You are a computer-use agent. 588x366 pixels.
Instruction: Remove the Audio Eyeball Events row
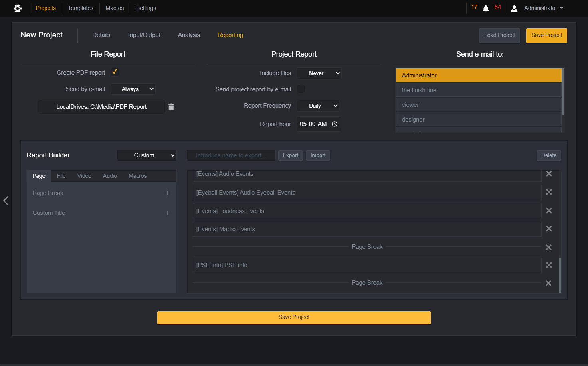(549, 192)
